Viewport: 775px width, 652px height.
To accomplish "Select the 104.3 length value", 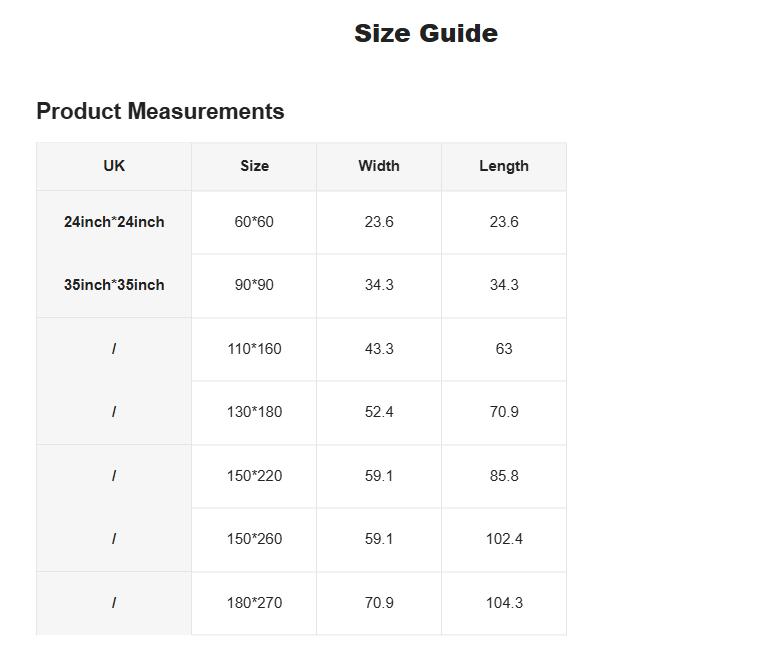I will point(504,603).
